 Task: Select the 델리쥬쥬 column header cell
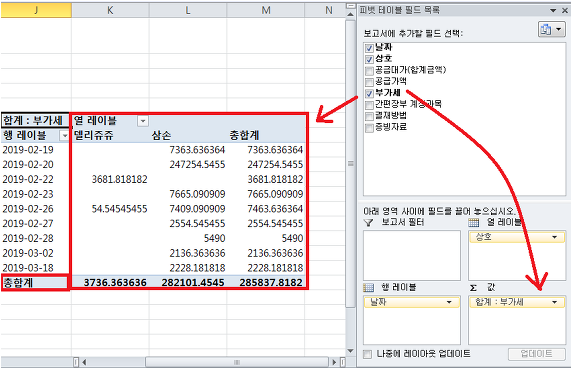click(x=110, y=136)
